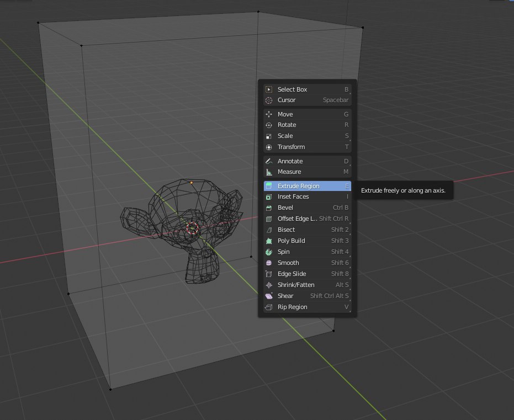This screenshot has height=420, width=514.
Task: Select the orange vertex atop the monkey head
Action: pyautogui.click(x=192, y=183)
